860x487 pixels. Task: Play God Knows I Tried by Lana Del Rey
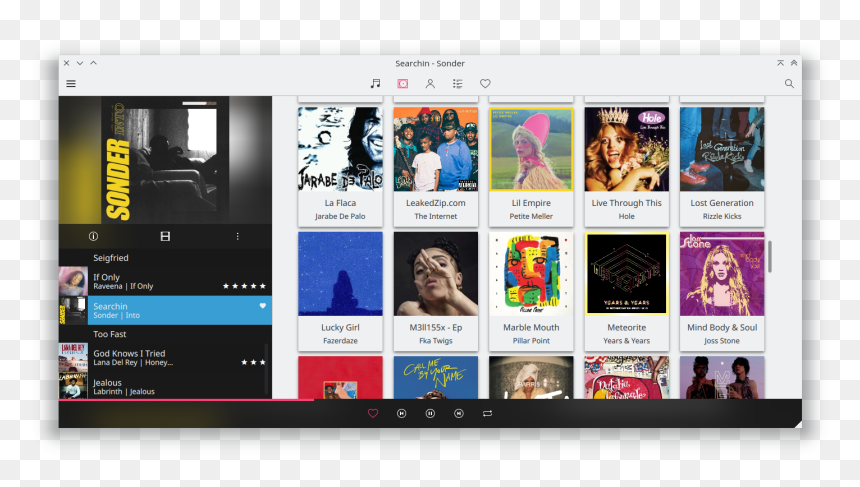point(165,357)
